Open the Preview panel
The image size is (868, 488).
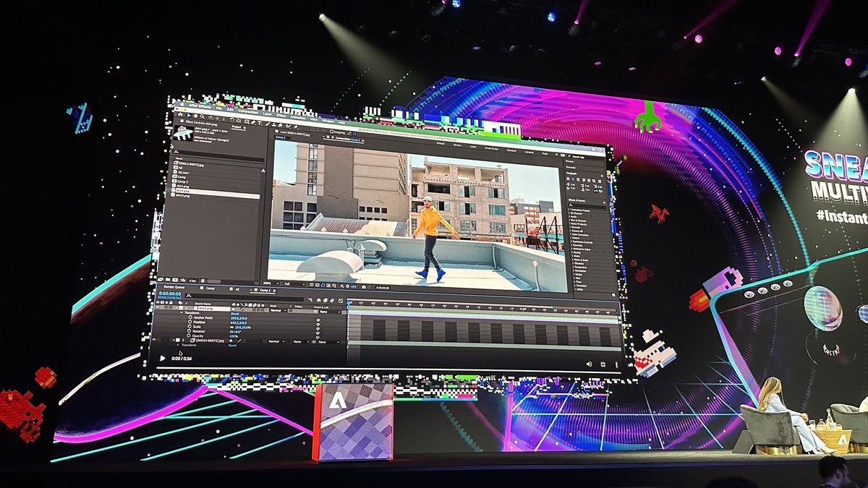[569, 161]
